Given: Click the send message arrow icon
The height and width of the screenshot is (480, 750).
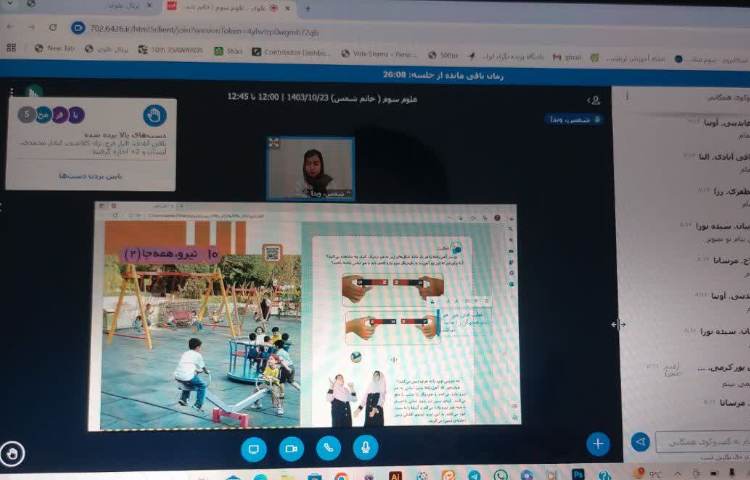Looking at the screenshot, I should coord(640,442).
